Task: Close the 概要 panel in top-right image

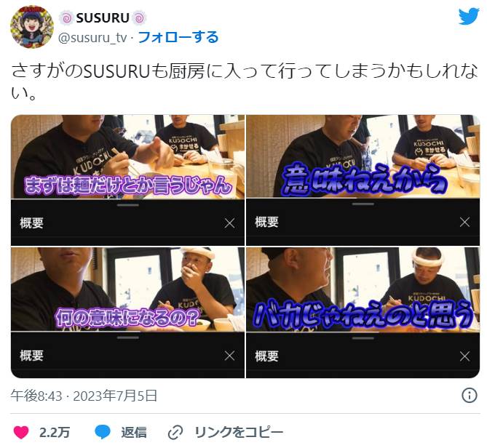Action: [464, 222]
